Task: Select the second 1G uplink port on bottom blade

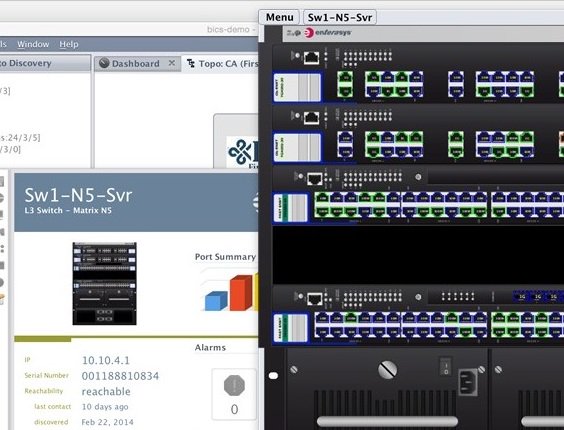Action: 538,297
